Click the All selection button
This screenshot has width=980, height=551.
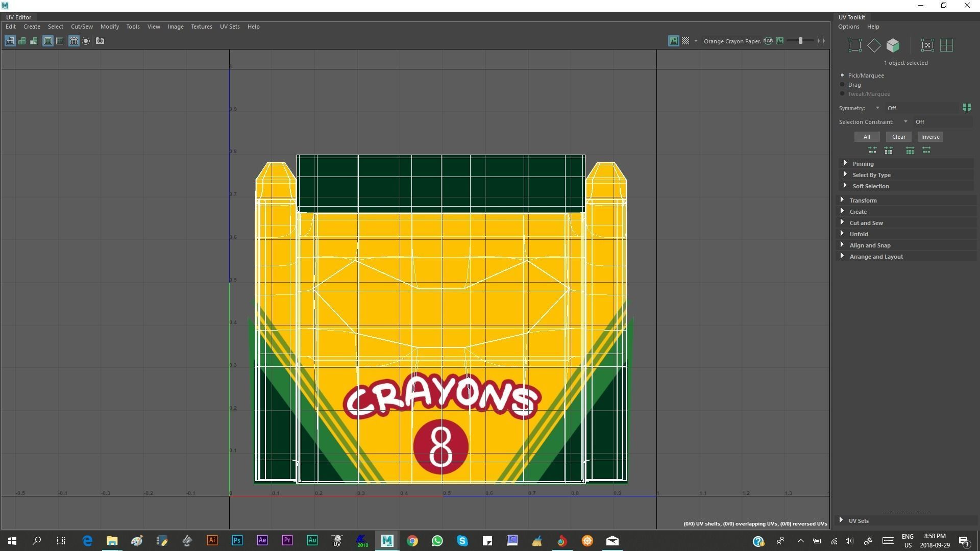coord(867,137)
